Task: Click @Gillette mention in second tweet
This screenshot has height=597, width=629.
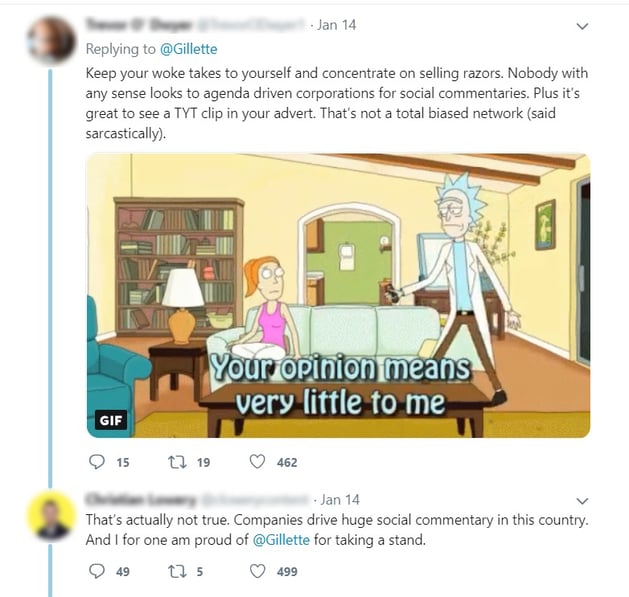Action: [x=281, y=540]
